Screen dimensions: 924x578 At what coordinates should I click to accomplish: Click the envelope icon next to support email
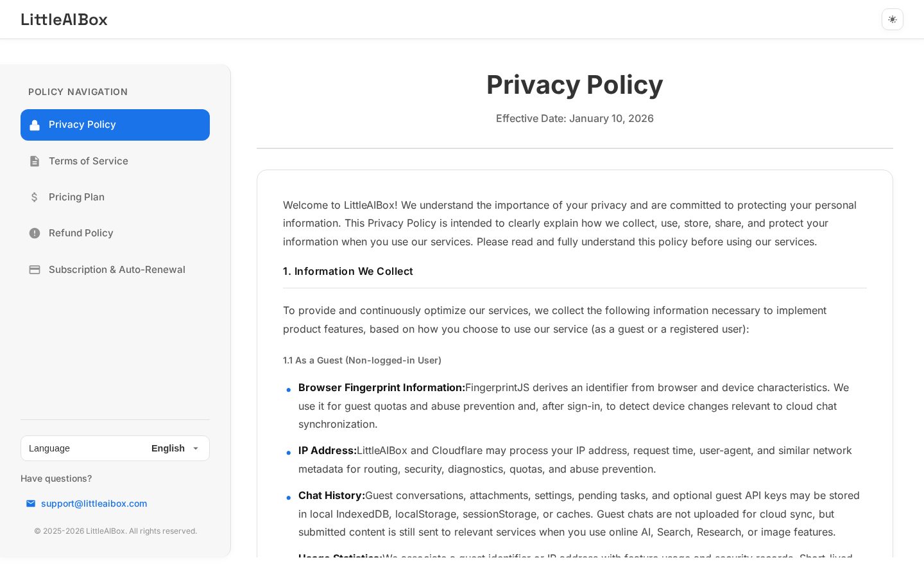pyautogui.click(x=31, y=504)
